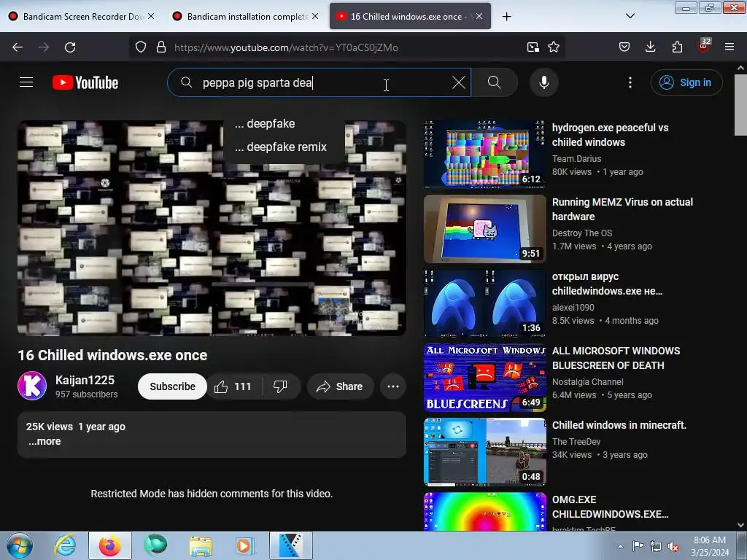Start voice search with the microphone
747x560 pixels.
[544, 82]
